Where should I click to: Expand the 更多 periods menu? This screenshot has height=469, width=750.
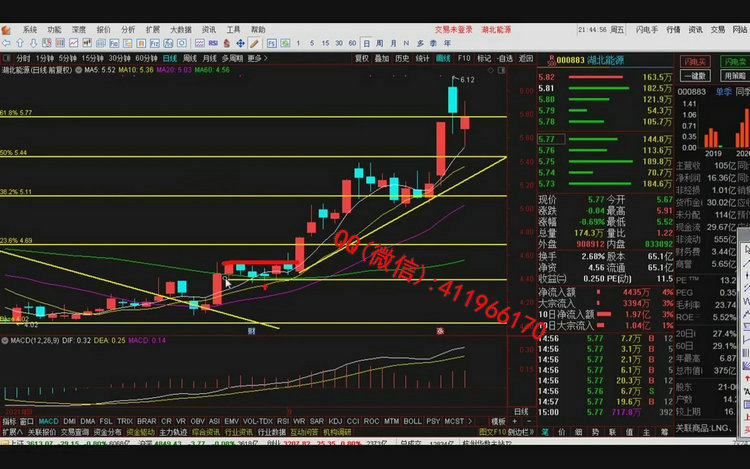coord(257,58)
